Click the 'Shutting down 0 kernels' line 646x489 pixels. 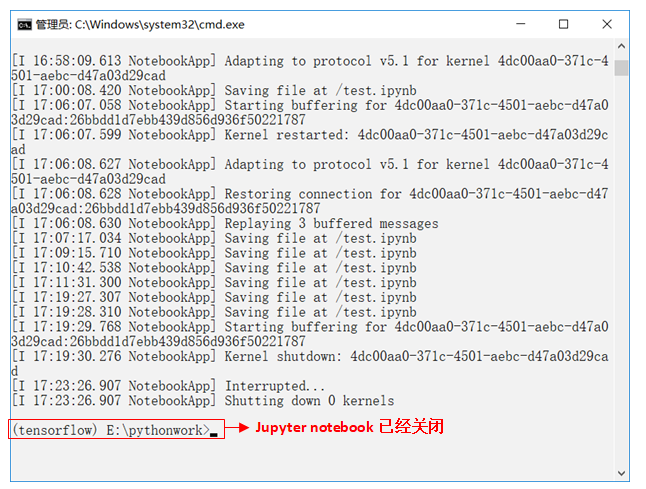[203, 401]
